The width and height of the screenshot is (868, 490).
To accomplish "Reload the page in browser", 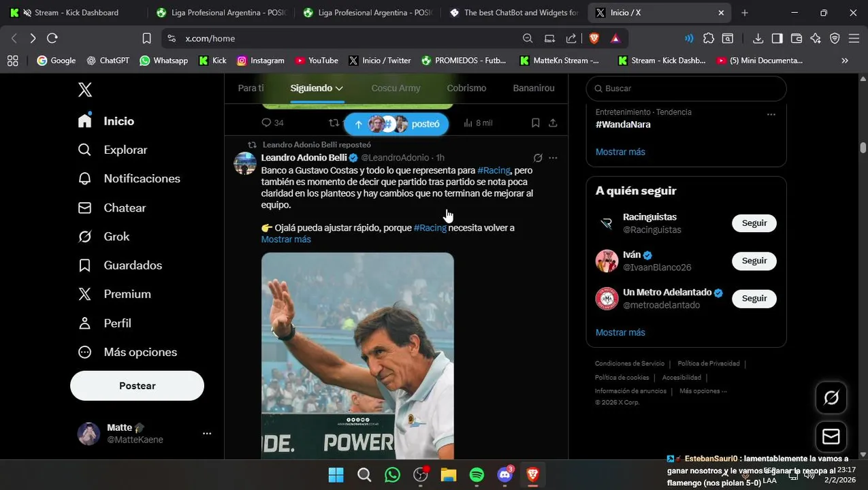I will 52,38.
